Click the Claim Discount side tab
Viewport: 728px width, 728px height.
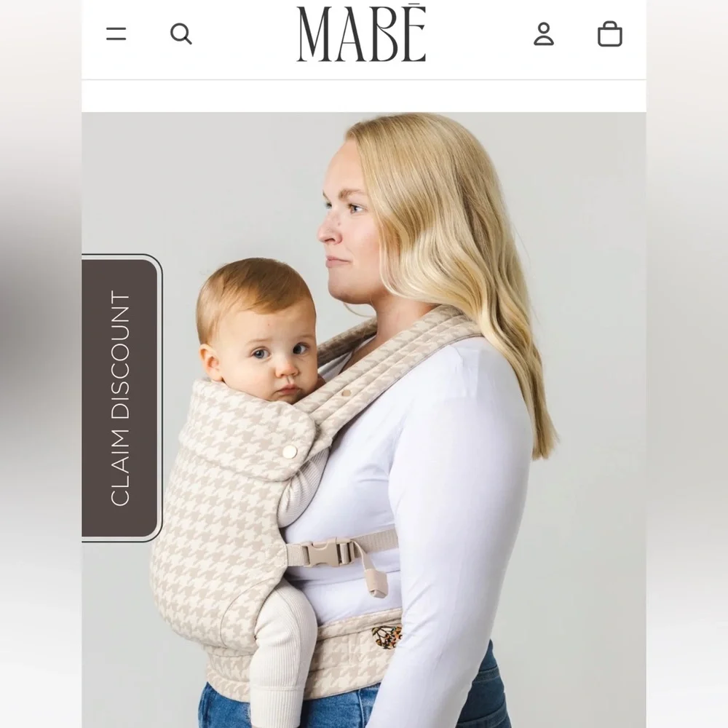click(122, 398)
